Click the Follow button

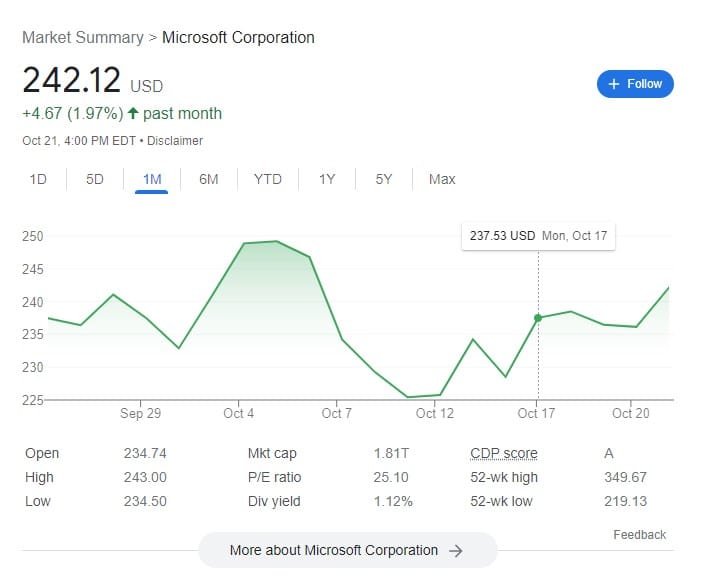pos(635,84)
